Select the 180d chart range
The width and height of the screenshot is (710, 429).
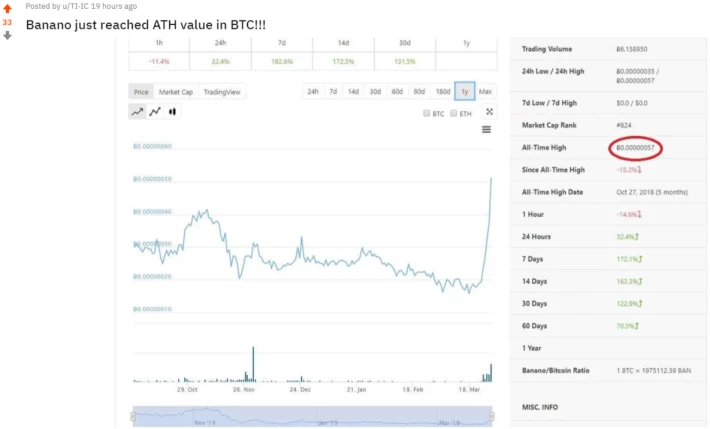(443, 92)
